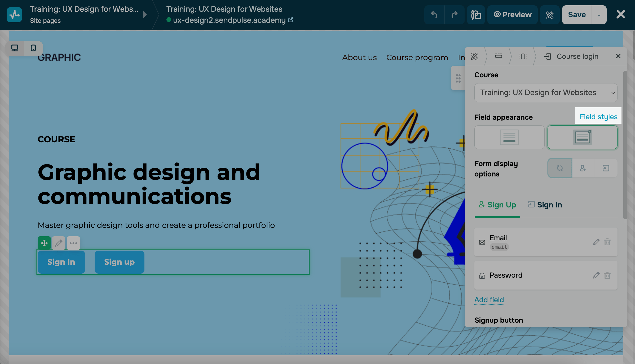Delete the Password field with the trash icon
The image size is (635, 364).
click(607, 275)
